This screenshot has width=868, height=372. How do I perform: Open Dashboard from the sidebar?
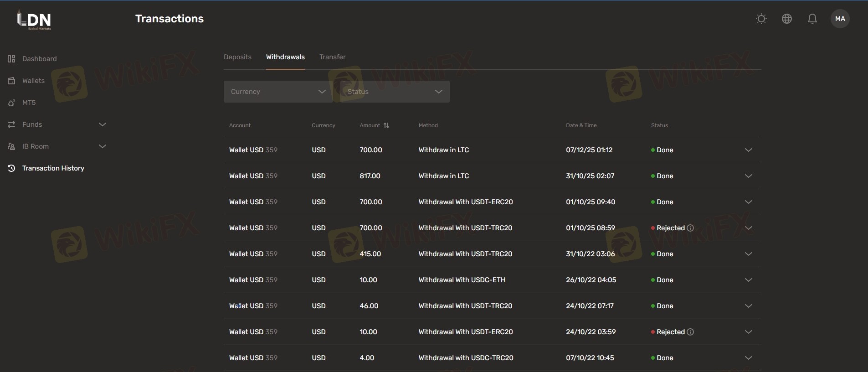tap(39, 59)
